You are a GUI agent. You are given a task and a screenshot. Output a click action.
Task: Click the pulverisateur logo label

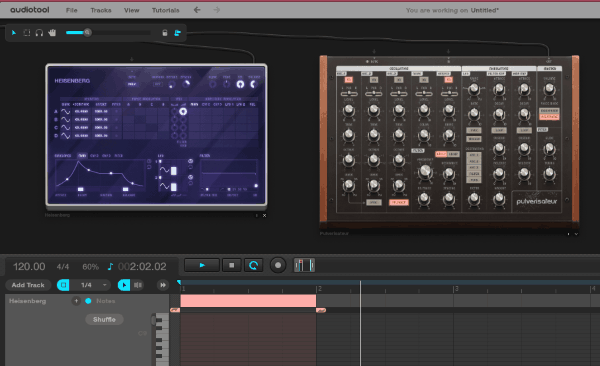pos(536,201)
